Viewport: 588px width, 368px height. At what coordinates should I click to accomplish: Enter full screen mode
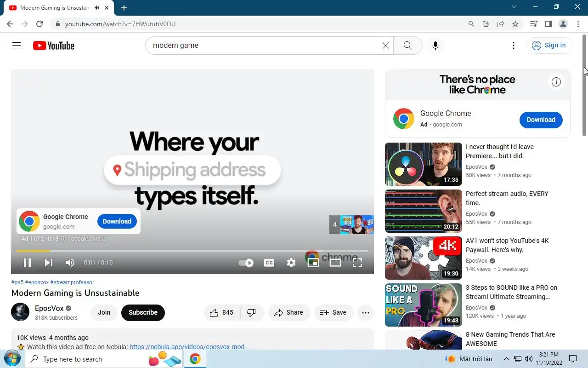click(x=357, y=263)
